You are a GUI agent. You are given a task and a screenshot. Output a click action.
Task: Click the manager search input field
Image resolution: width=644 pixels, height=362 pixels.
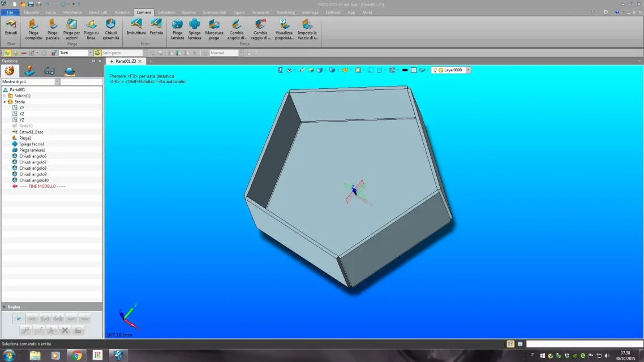[81, 81]
